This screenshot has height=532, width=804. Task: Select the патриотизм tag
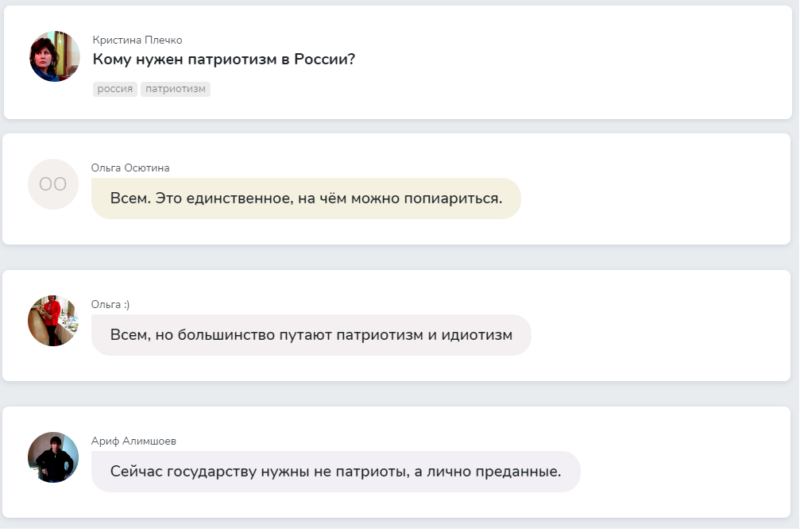point(176,89)
